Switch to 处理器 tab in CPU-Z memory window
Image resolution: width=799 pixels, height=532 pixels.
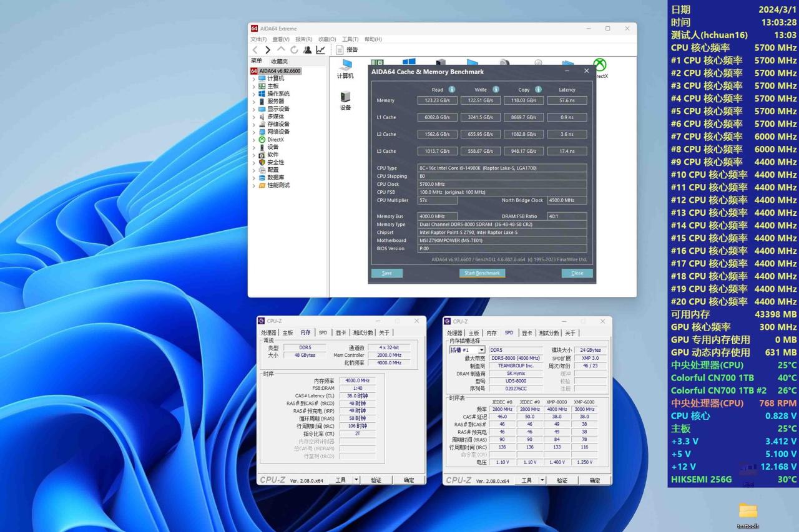tap(268, 333)
